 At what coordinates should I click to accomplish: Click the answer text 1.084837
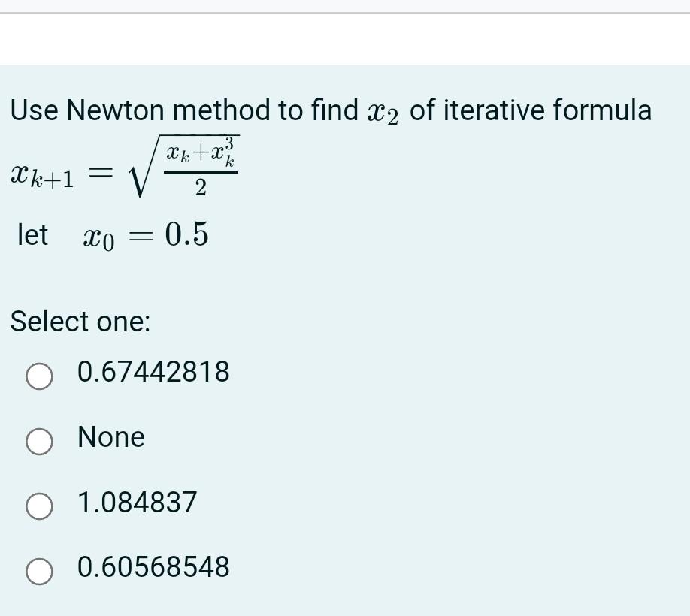coord(136,503)
